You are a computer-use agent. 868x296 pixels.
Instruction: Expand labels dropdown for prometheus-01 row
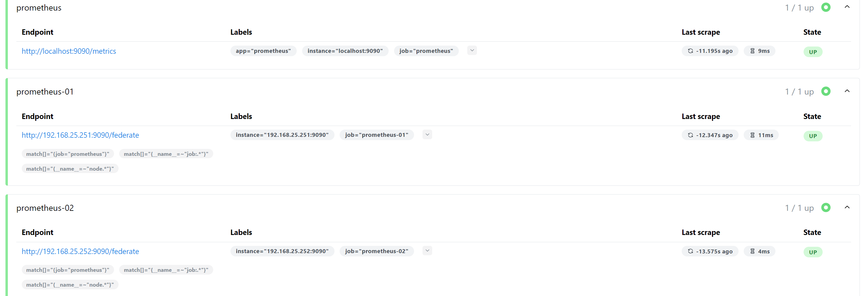point(427,134)
